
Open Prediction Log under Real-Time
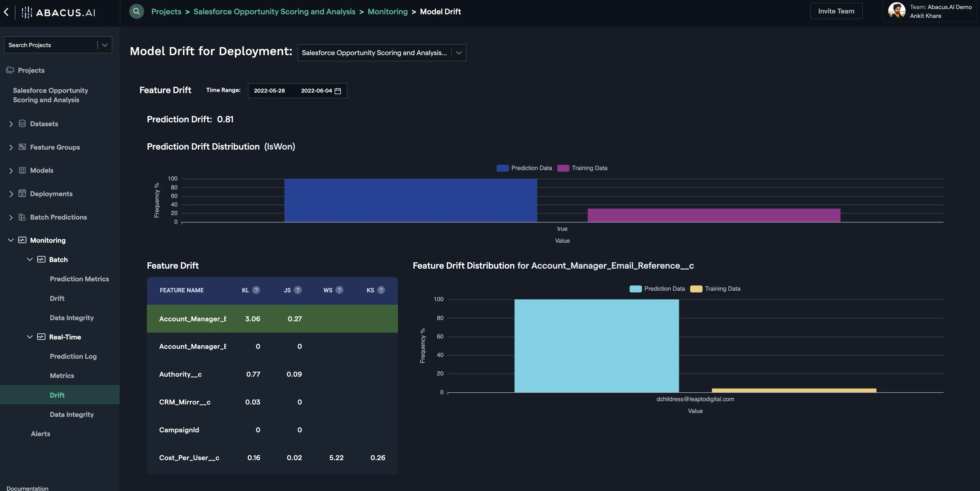pyautogui.click(x=73, y=356)
